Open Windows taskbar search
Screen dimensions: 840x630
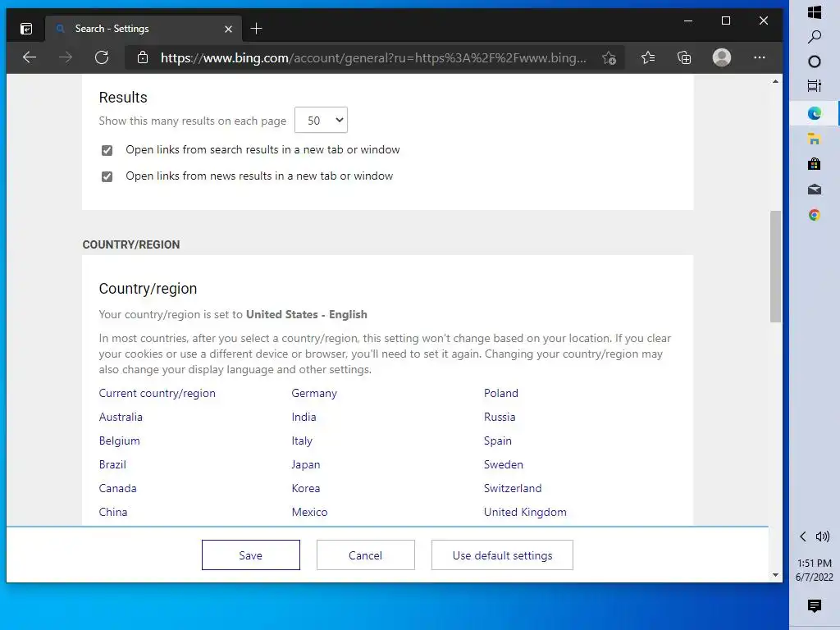tap(815, 36)
